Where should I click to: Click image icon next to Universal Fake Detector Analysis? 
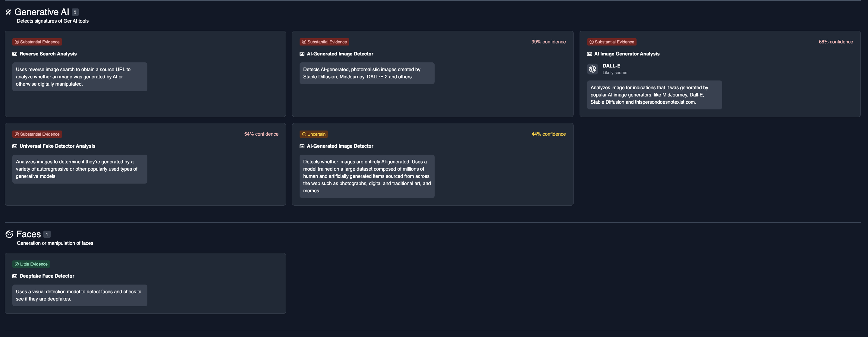(15, 146)
